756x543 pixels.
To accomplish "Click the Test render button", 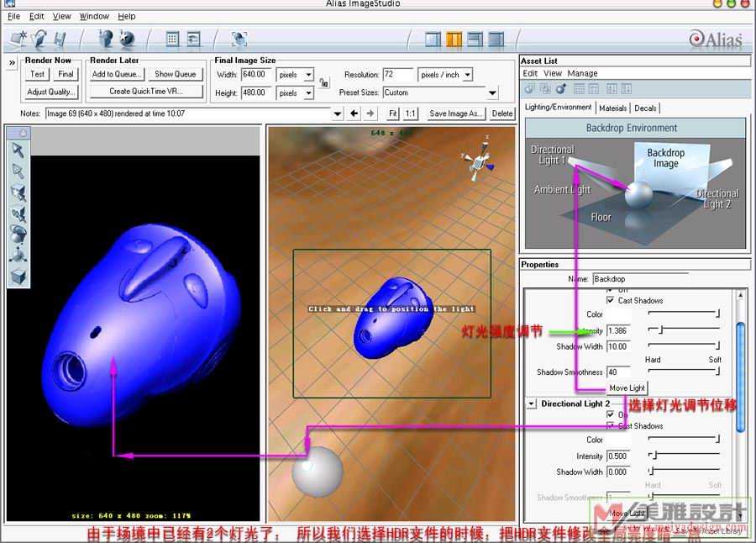I will pyautogui.click(x=38, y=74).
